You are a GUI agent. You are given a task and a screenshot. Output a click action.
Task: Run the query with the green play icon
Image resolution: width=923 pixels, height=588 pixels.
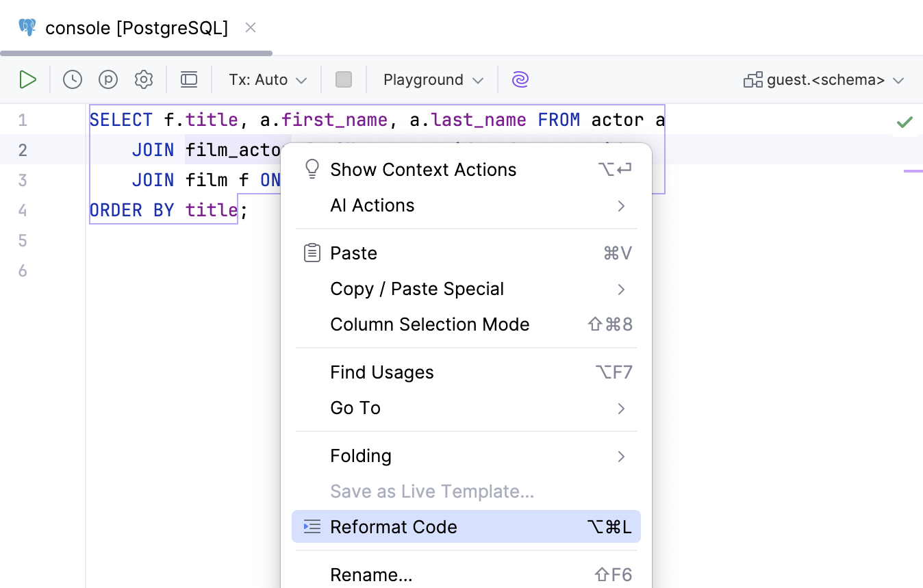tap(28, 79)
